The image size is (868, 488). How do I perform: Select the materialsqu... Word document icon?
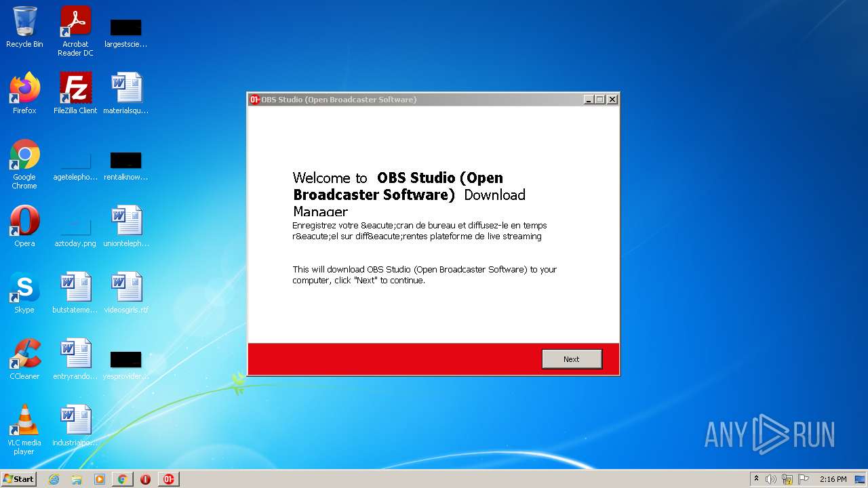click(x=126, y=94)
